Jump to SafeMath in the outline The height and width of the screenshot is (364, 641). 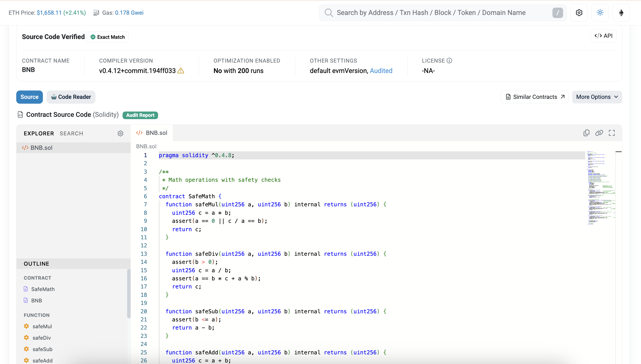pos(43,289)
